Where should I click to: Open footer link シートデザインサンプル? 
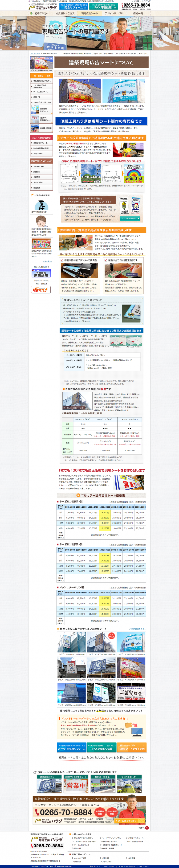pyautogui.click(x=111, y=838)
